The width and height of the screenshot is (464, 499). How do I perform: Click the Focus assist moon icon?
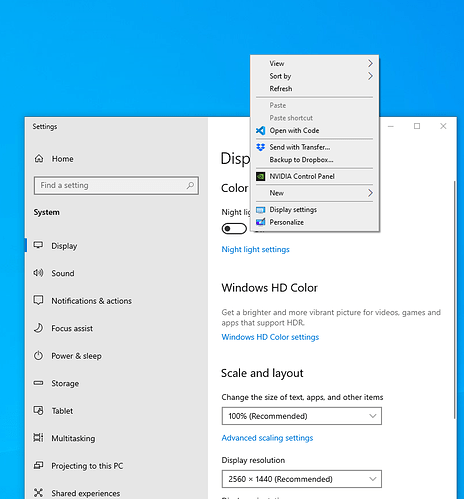pos(38,328)
